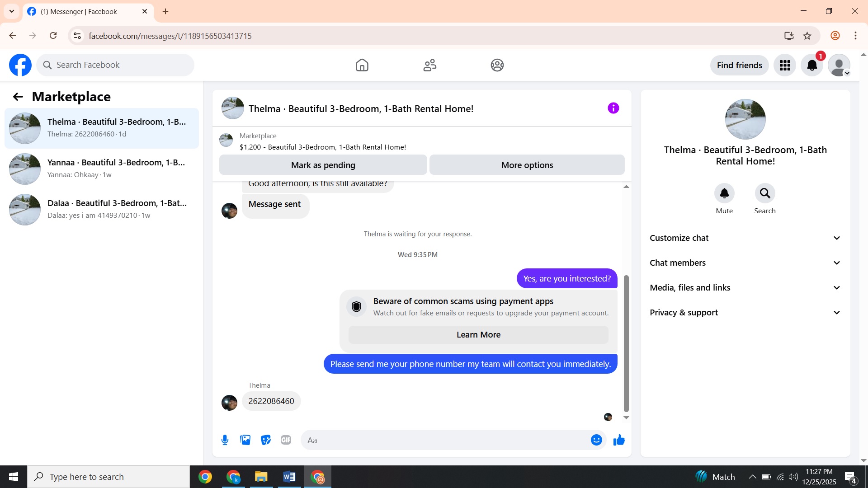868x488 pixels.
Task: Click the purple conversation info icon
Action: [x=613, y=108]
